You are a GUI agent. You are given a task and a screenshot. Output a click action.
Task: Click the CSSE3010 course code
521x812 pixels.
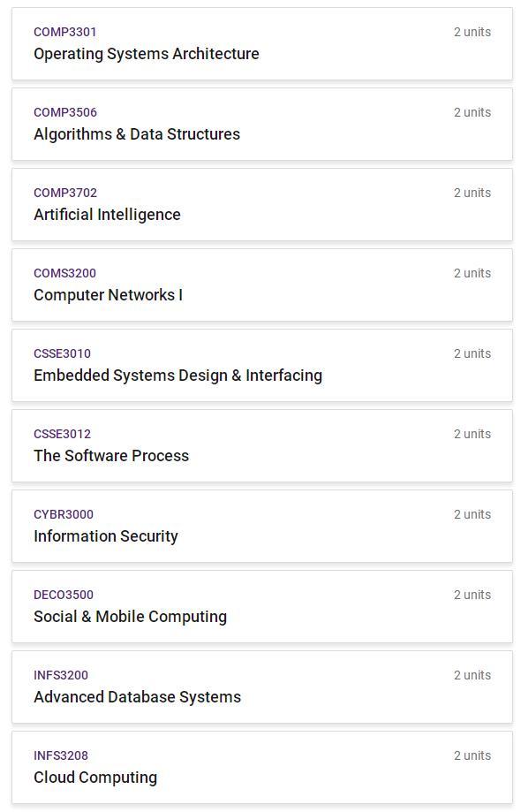[x=62, y=353]
